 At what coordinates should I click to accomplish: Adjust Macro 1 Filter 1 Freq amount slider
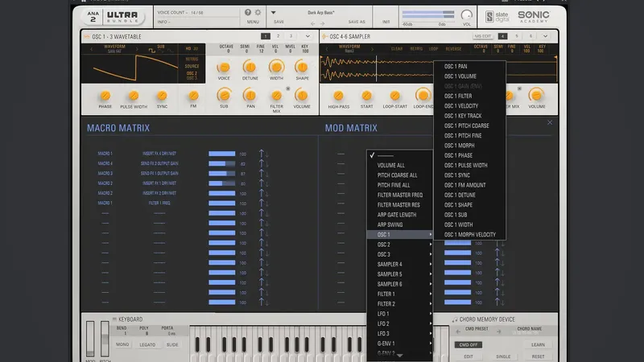coord(222,204)
